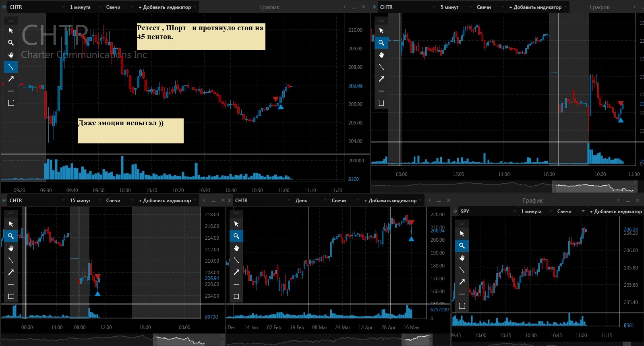Toggle link circle beside SPY symbol
The image size is (644, 346).
point(456,211)
